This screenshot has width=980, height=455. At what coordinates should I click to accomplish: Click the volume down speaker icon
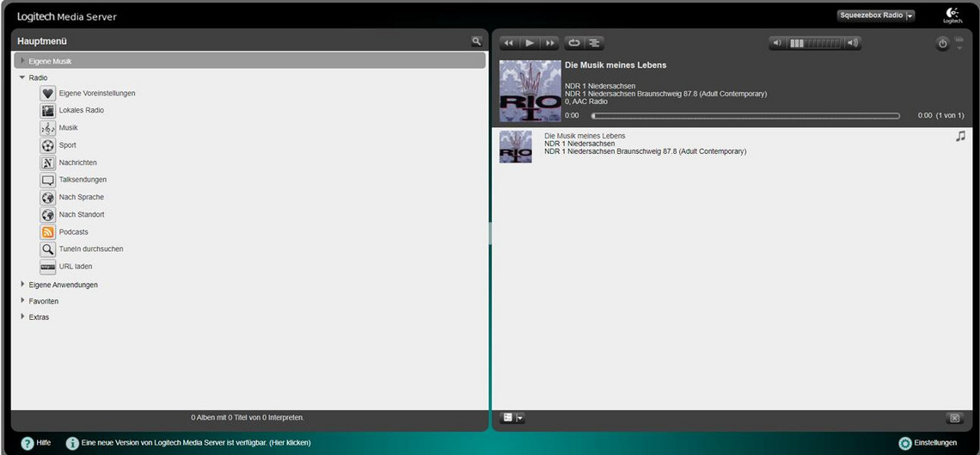point(777,43)
